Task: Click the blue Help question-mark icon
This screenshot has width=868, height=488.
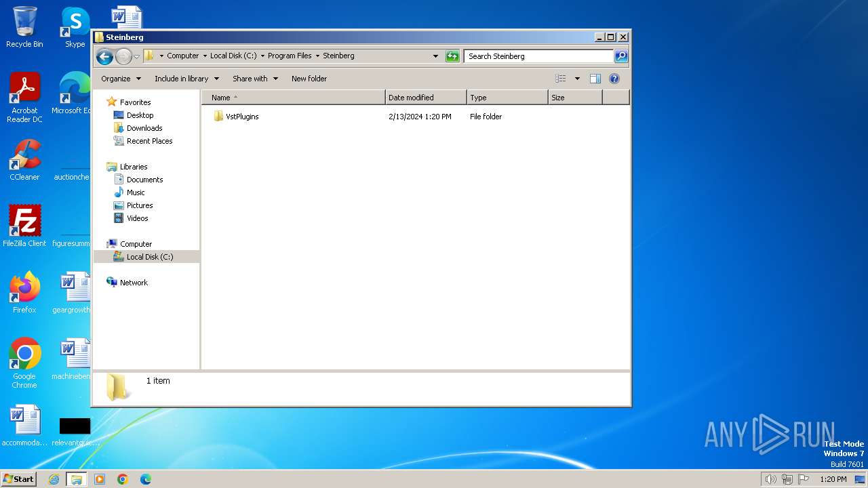Action: click(x=614, y=79)
